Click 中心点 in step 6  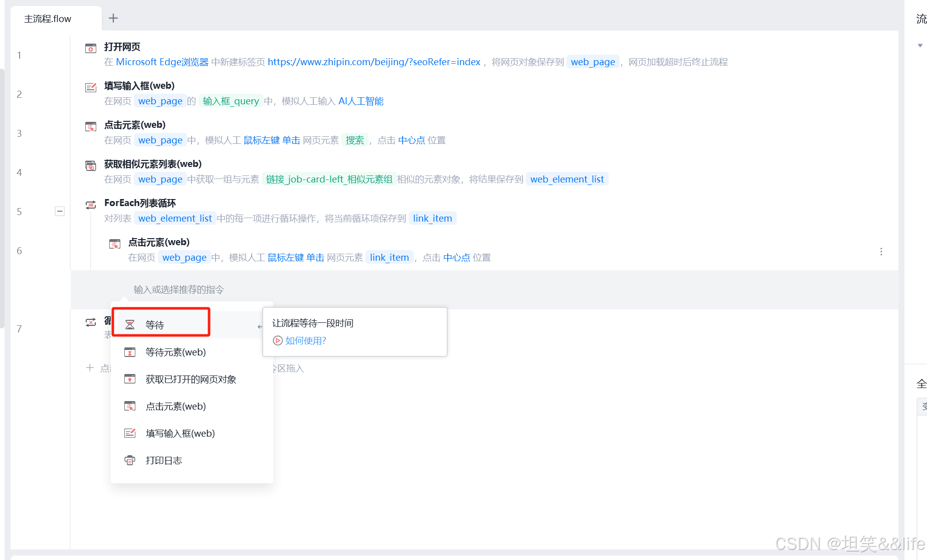(457, 257)
